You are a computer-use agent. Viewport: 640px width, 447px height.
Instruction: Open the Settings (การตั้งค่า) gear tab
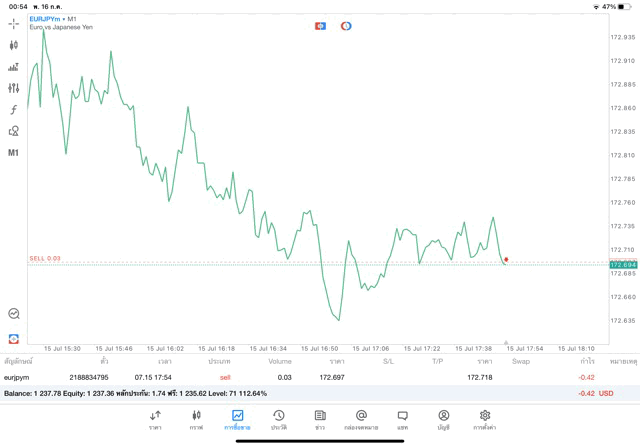[x=485, y=419]
